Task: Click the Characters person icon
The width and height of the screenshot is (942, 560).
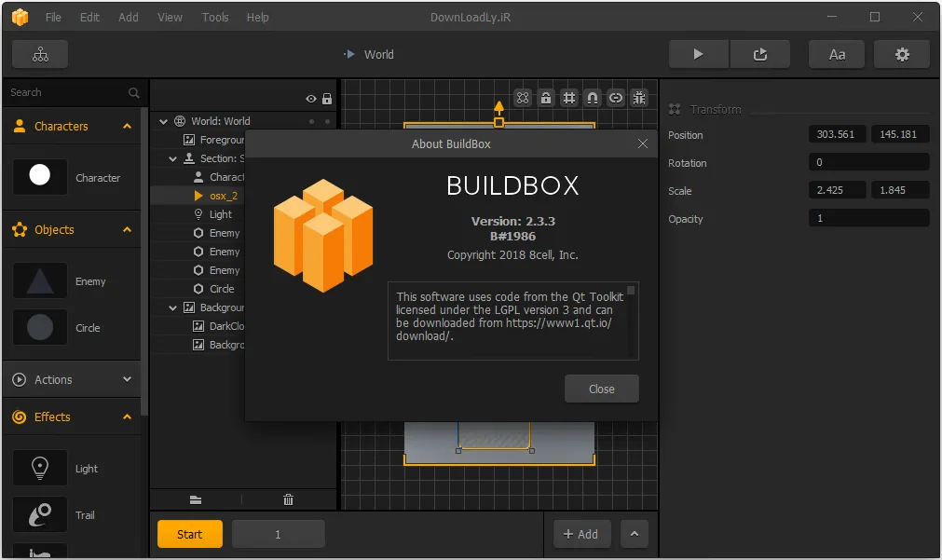Action: (20, 126)
